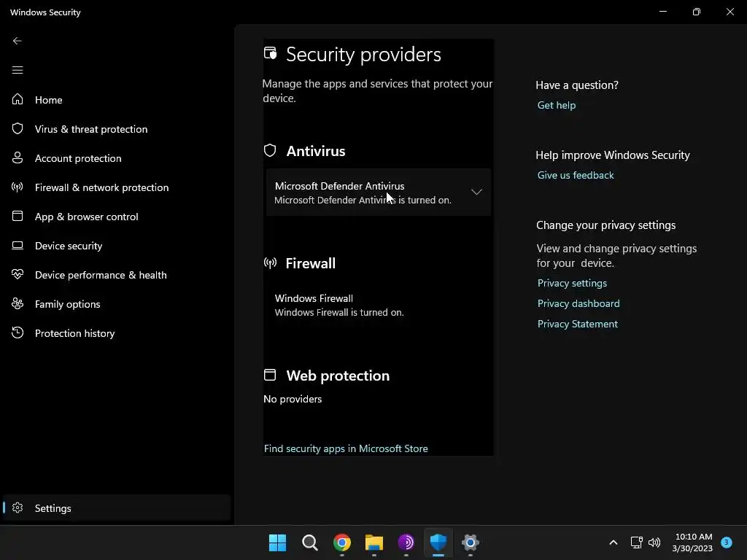The image size is (747, 560).
Task: Select Family options
Action: click(117, 304)
